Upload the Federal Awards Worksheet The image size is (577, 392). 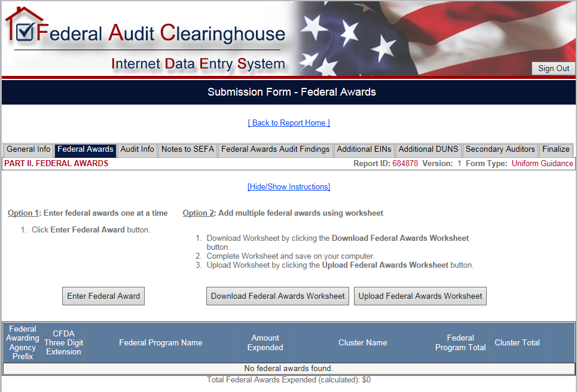[x=420, y=296]
